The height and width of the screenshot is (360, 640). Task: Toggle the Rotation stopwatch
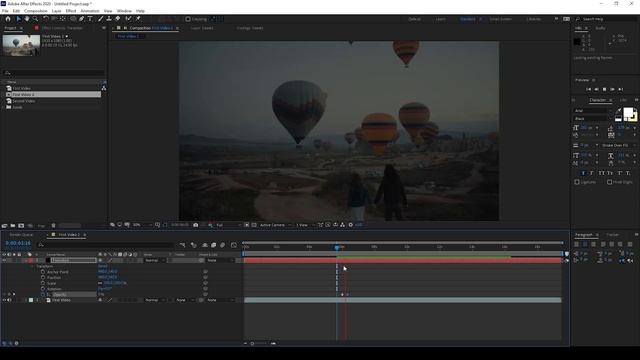[x=43, y=289]
